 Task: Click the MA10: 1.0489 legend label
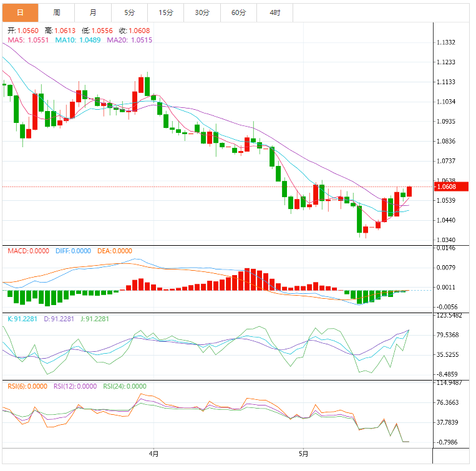(78, 40)
